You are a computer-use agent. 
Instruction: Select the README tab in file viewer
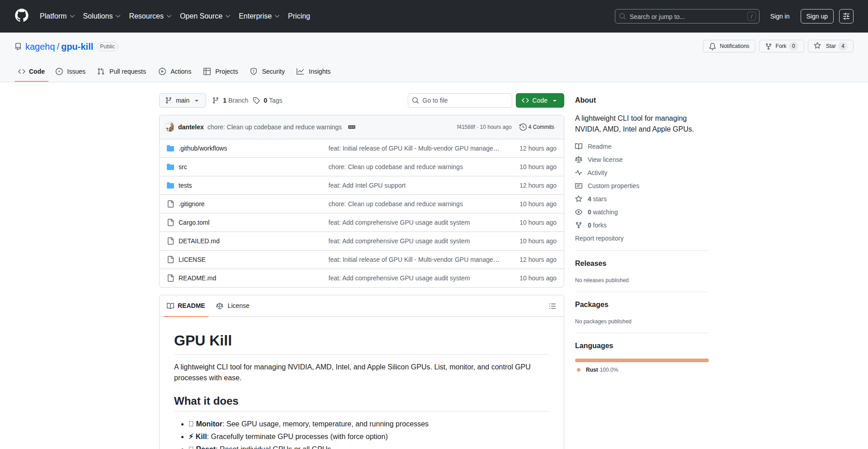click(186, 306)
